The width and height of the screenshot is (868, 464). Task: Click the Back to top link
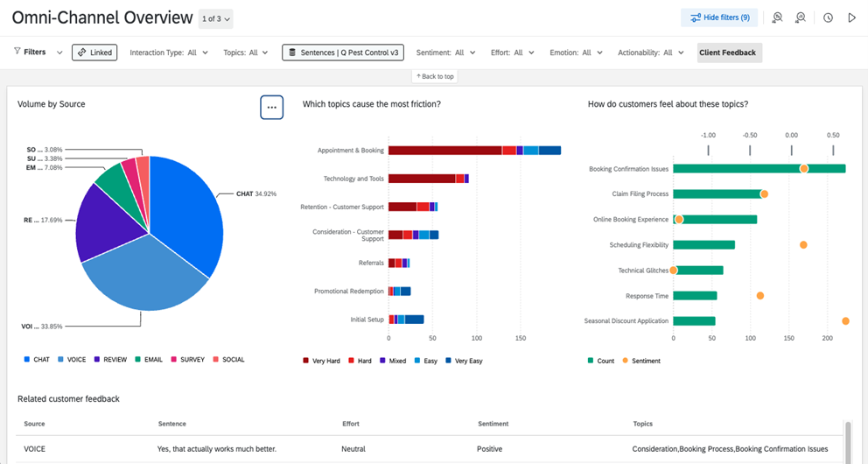434,77
